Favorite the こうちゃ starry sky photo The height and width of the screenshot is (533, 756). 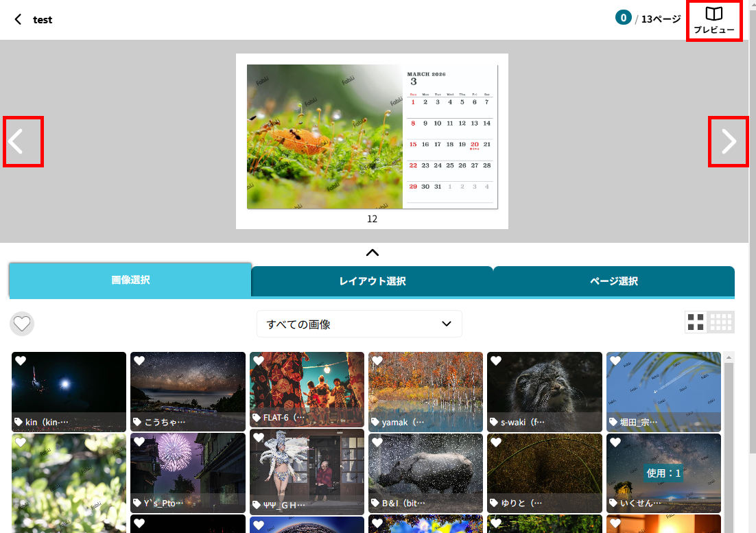click(139, 361)
